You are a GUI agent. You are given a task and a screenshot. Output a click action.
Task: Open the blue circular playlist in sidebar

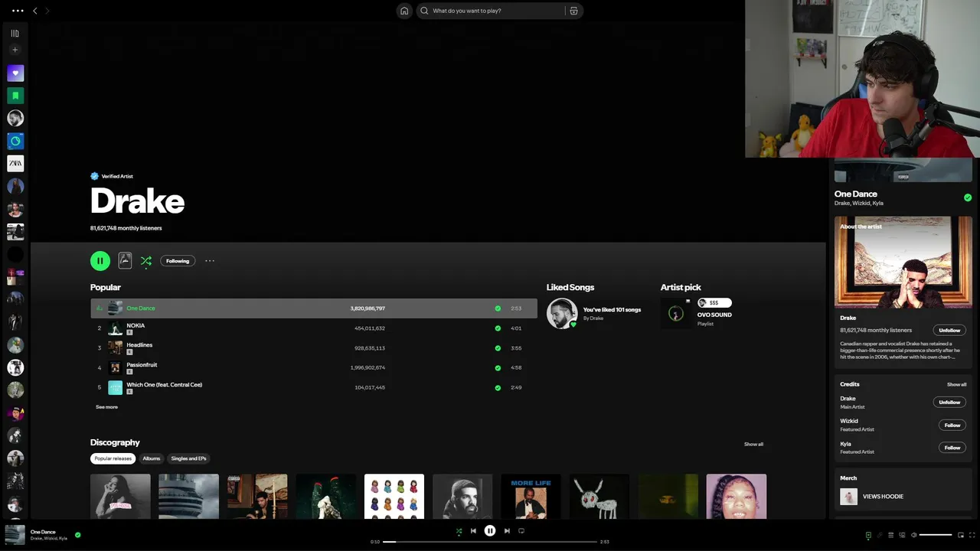coord(15,141)
